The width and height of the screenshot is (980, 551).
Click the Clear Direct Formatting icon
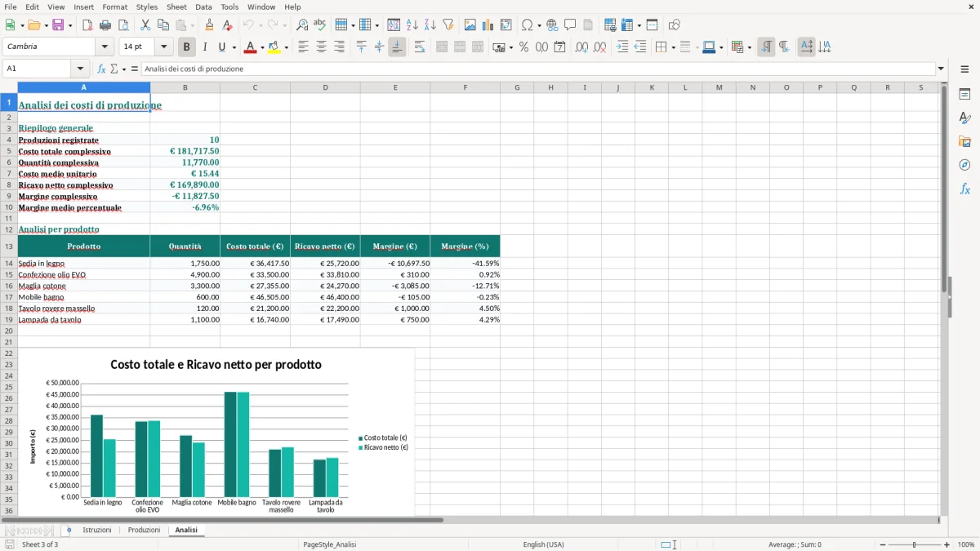pyautogui.click(x=228, y=25)
